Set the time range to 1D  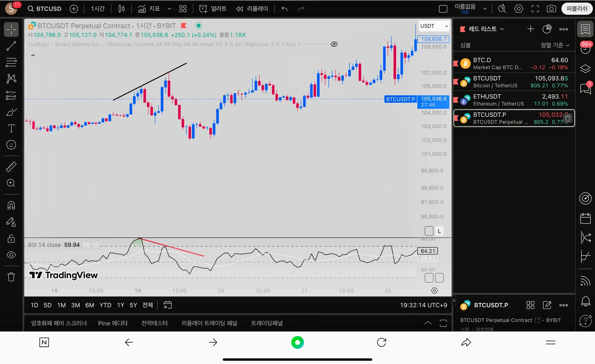pyautogui.click(x=34, y=305)
